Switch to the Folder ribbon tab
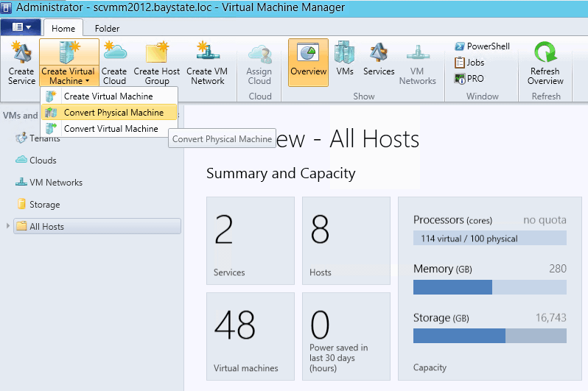The height and width of the screenshot is (391, 588). [108, 29]
